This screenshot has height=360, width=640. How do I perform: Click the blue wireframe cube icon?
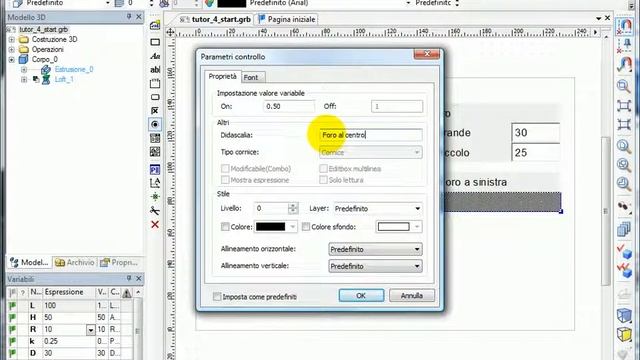tap(624, 315)
